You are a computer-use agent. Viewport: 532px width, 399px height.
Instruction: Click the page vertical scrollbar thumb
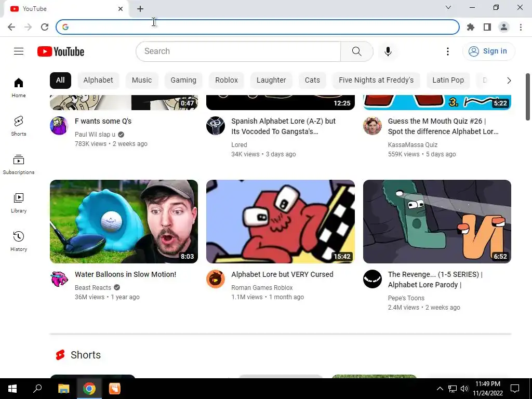tap(528, 97)
